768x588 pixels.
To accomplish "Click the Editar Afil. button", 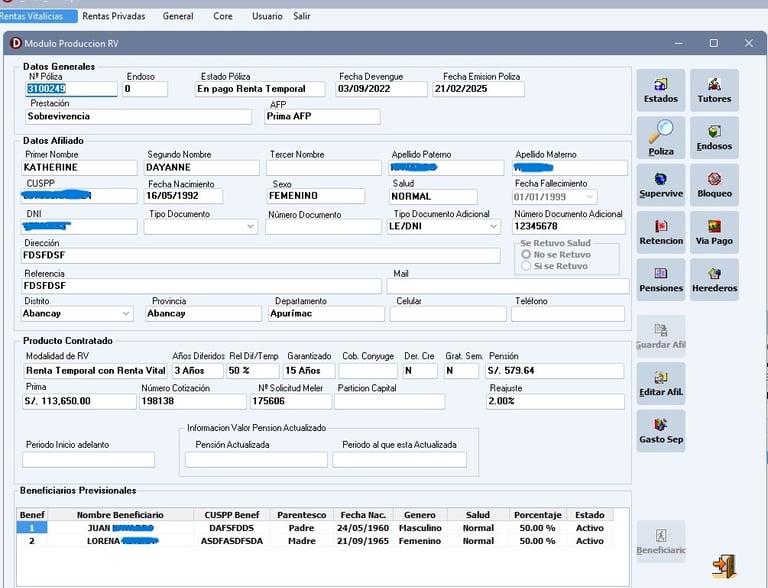I will point(660,383).
